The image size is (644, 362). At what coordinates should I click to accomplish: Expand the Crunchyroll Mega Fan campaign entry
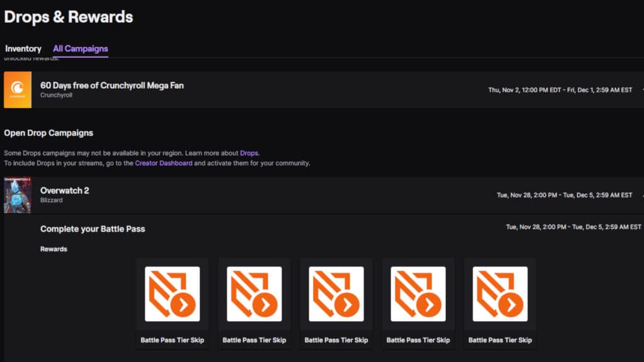point(314,89)
